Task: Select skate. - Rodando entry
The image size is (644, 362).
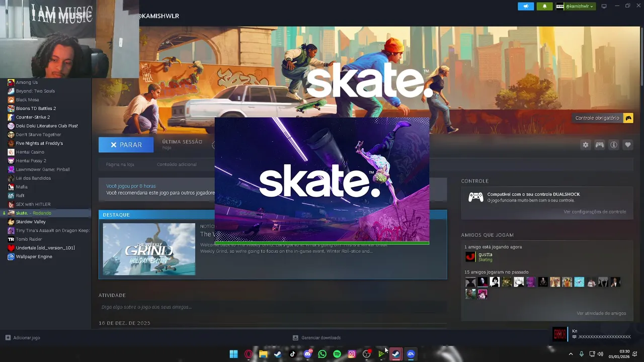Action: (45, 213)
